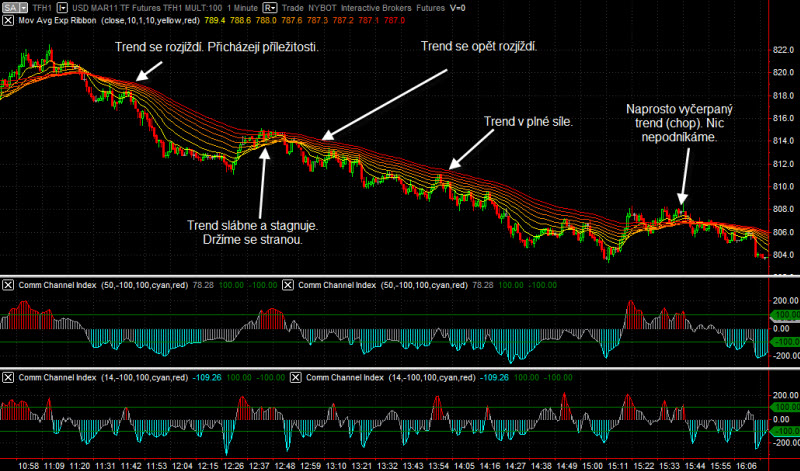This screenshot has width=800, height=471.
Task: Click the first Comm Channel Index 50 label
Action: [57, 285]
